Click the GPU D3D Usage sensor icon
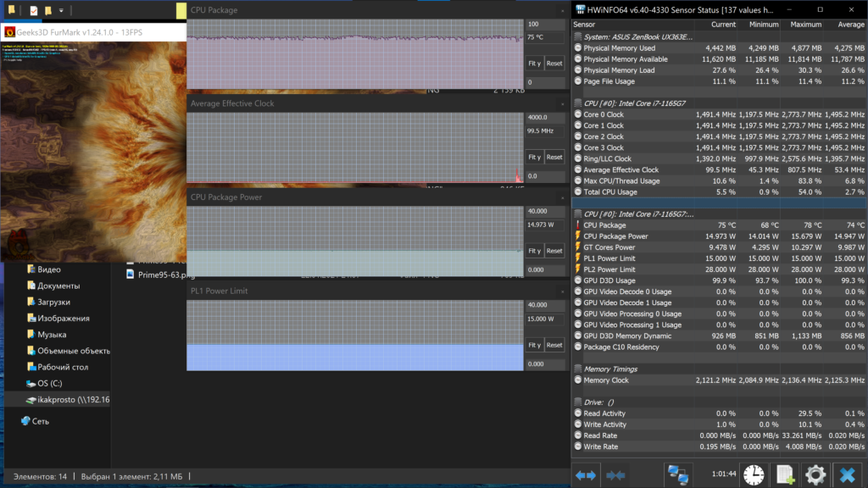The width and height of the screenshot is (868, 488). (578, 280)
